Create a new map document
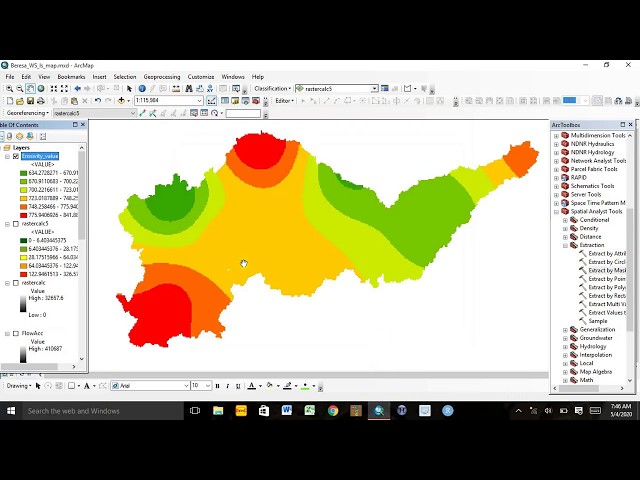640x480 pixels. [x=10, y=100]
